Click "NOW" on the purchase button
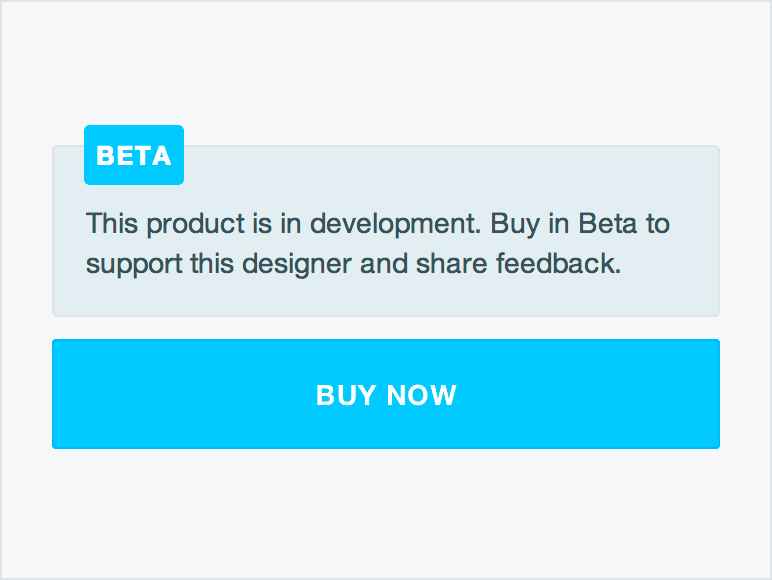The height and width of the screenshot is (580, 772). [x=422, y=395]
